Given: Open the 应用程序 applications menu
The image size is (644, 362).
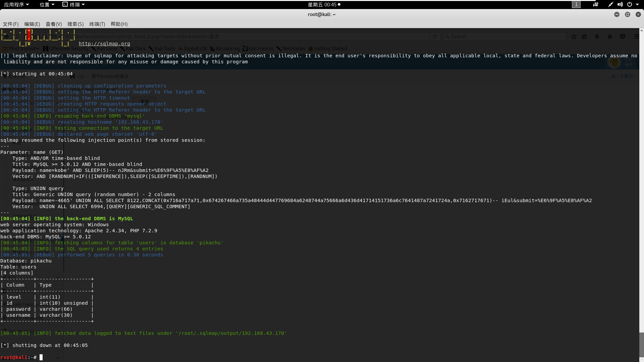Looking at the screenshot, I should click(x=16, y=4).
